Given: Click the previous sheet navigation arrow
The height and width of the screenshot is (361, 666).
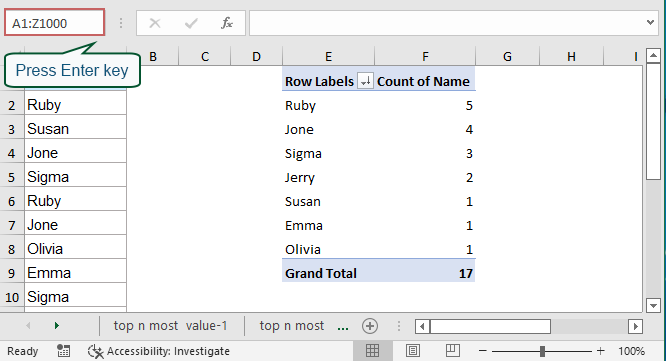Looking at the screenshot, I should (x=28, y=326).
